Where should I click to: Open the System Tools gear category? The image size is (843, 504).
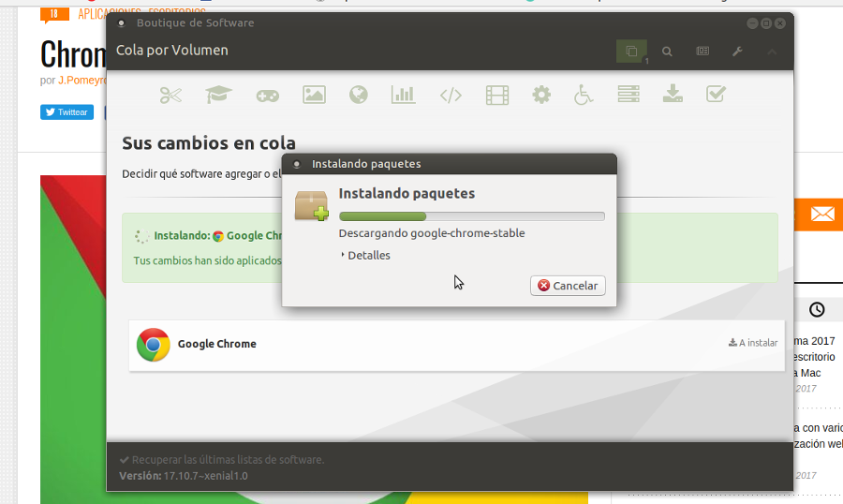[541, 95]
